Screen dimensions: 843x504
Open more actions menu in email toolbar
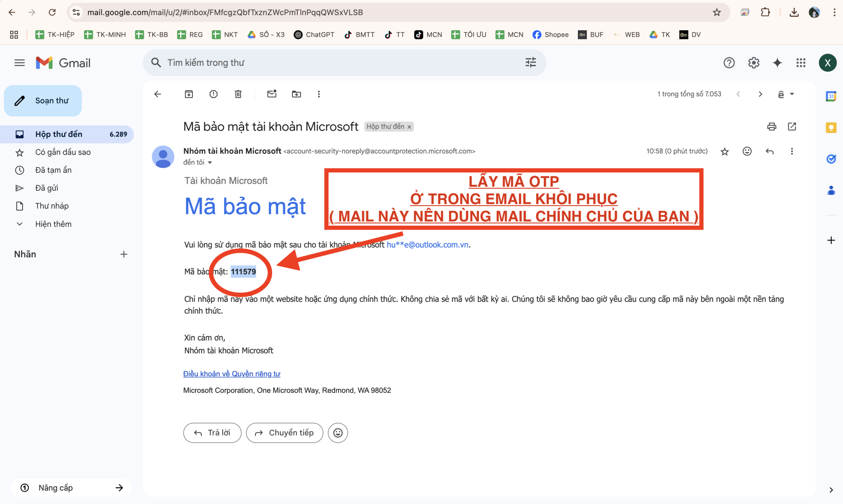(319, 94)
